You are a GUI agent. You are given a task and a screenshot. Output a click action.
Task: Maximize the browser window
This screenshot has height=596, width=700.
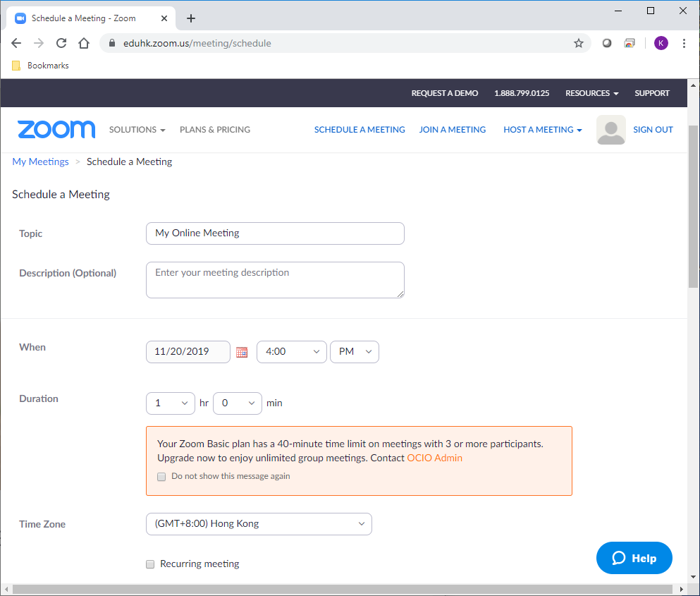(x=651, y=11)
